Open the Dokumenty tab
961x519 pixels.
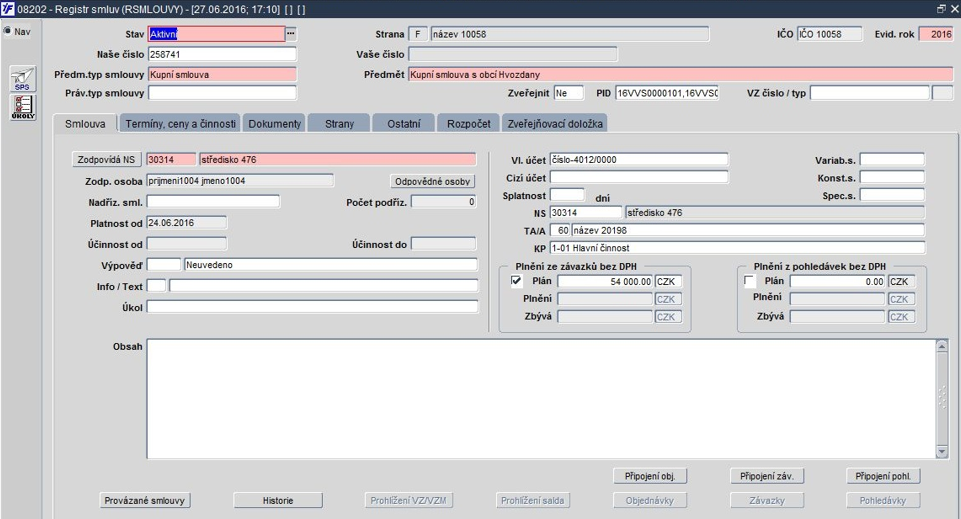275,124
